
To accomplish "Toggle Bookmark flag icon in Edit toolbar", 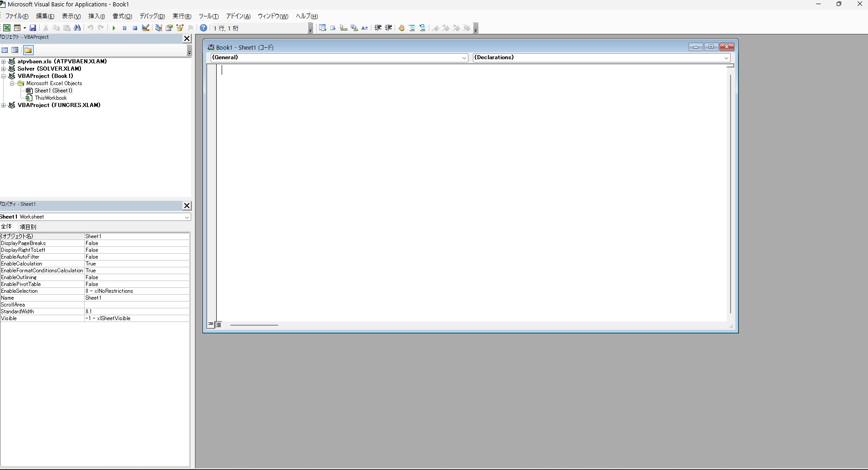I will [436, 28].
